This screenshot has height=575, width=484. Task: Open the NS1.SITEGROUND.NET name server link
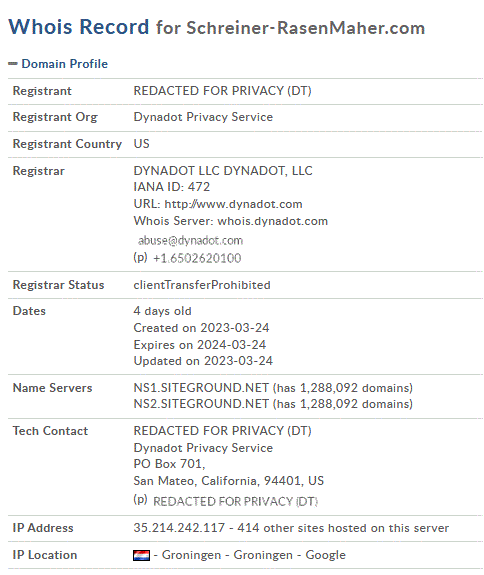[201, 388]
